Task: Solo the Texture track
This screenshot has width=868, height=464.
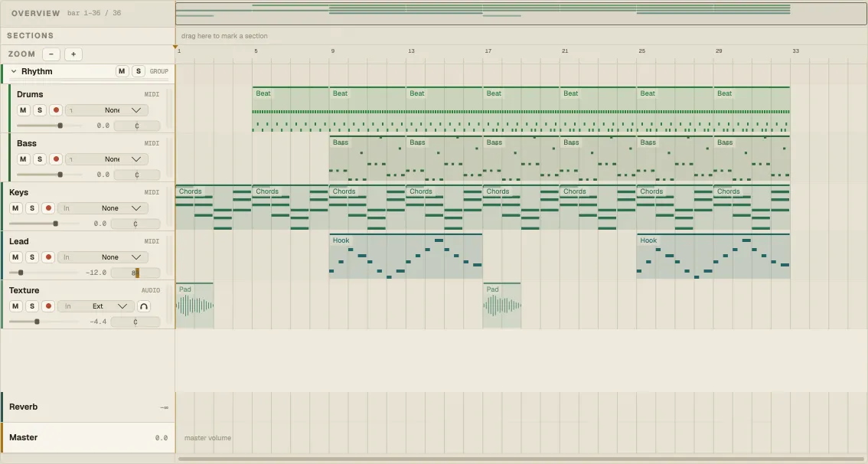Action: pyautogui.click(x=31, y=306)
